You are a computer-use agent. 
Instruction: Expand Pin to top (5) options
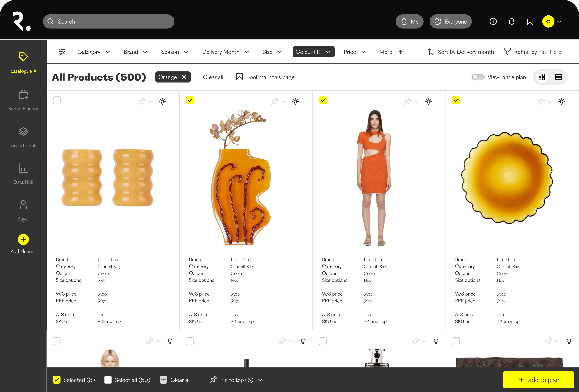[x=260, y=380]
